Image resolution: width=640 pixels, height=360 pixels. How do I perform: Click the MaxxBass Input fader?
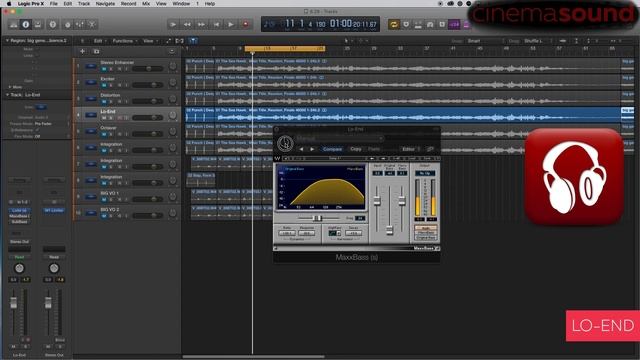pos(377,200)
